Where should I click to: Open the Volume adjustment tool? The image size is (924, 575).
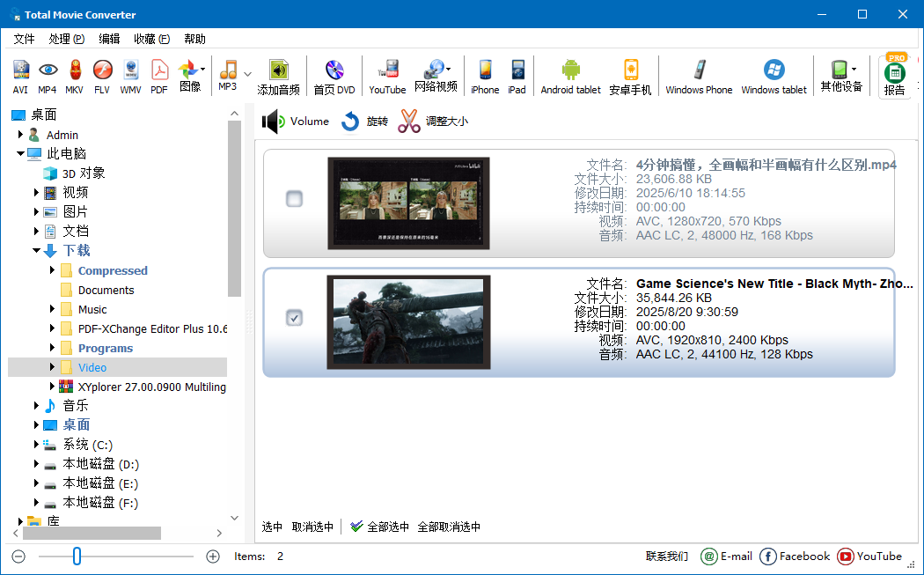295,122
